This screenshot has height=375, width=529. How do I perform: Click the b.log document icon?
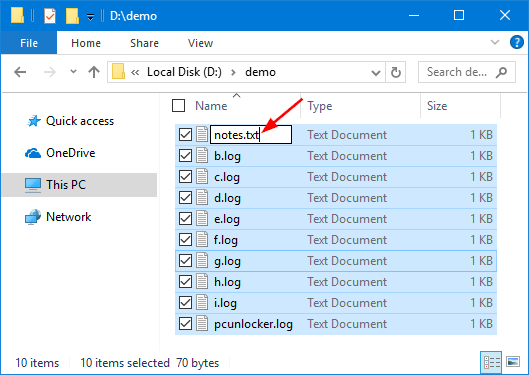pyautogui.click(x=202, y=155)
